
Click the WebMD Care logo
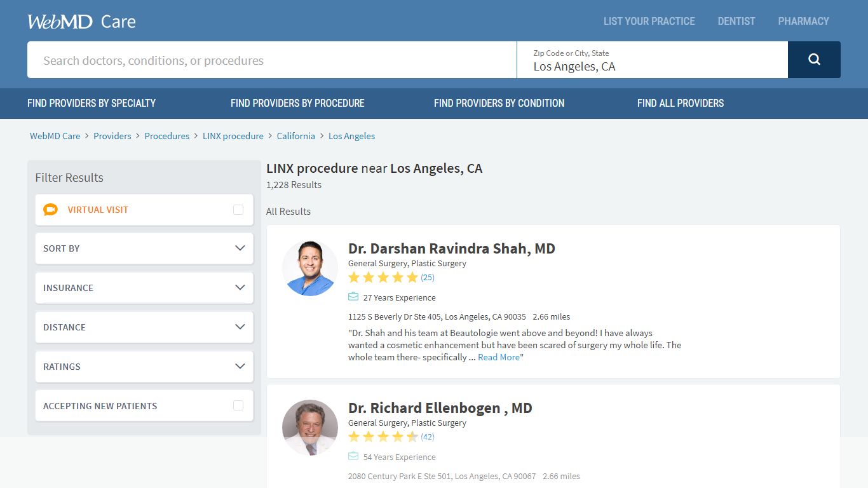[81, 22]
